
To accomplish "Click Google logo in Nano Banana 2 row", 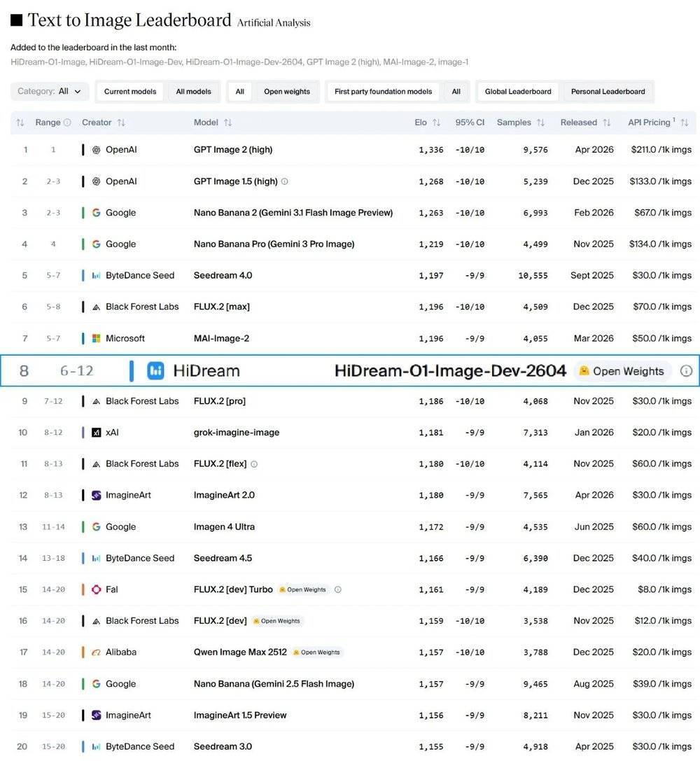I will pyautogui.click(x=96, y=213).
